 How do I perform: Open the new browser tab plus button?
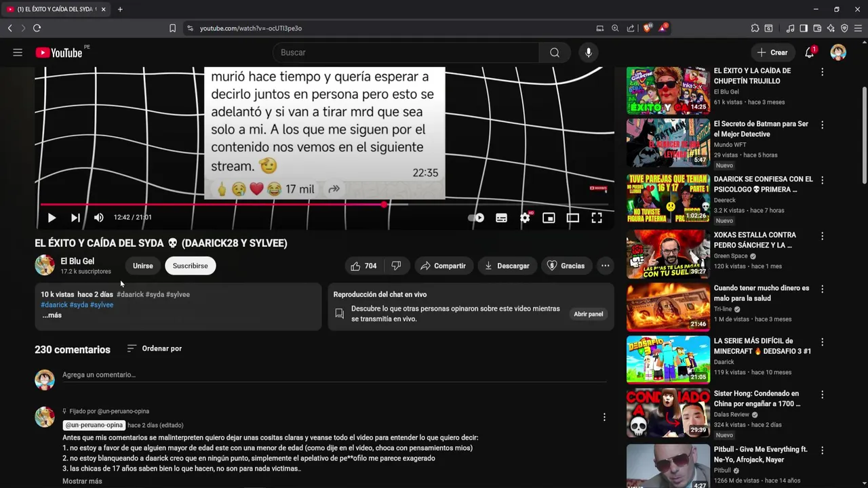[120, 9]
